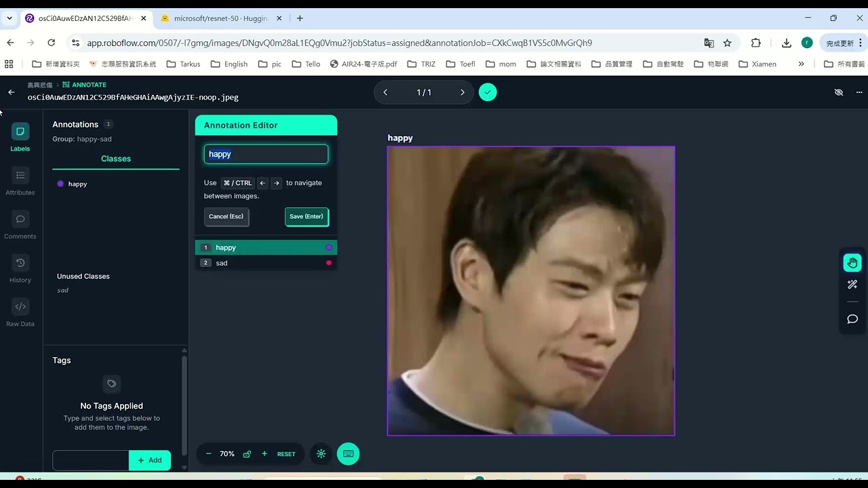Open the comment tool in right toolbar
This screenshot has height=488, width=868.
pyautogui.click(x=852, y=319)
